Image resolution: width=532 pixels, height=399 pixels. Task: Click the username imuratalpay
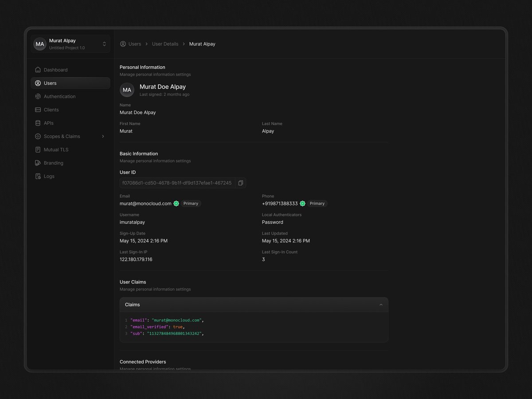[x=132, y=222]
